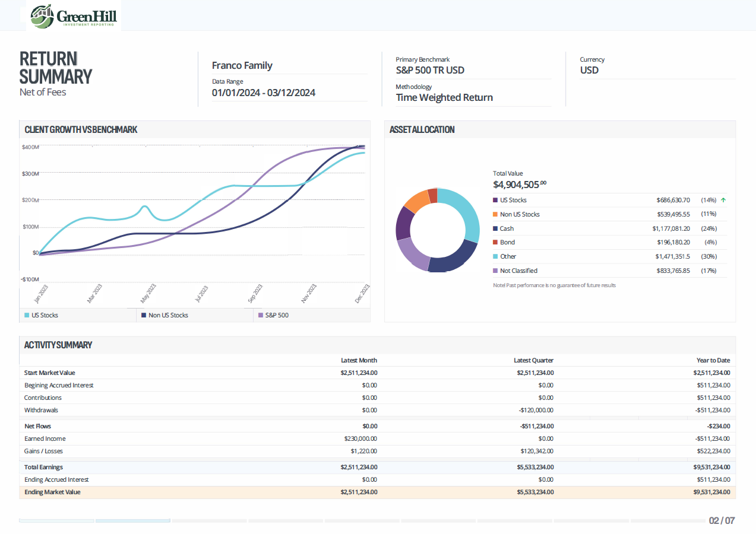Viewport: 756px width, 534px height.
Task: Click the Cash value $1,177,081.20
Action: click(671, 228)
